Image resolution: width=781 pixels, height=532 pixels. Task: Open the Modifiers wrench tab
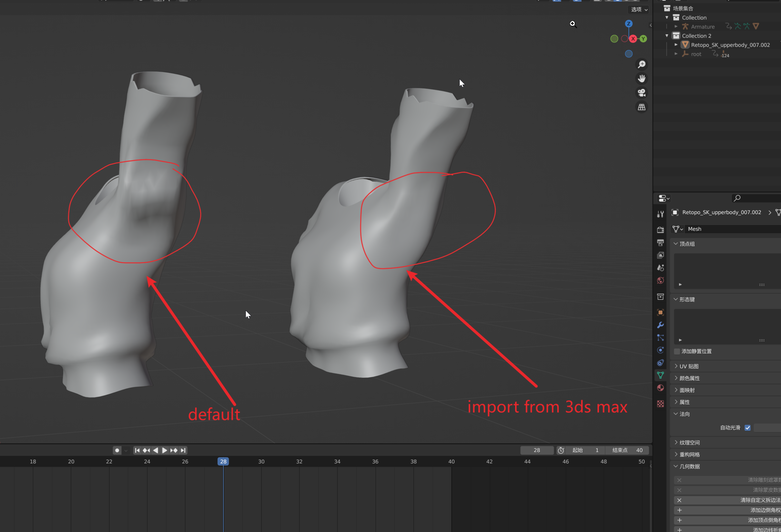tap(660, 325)
